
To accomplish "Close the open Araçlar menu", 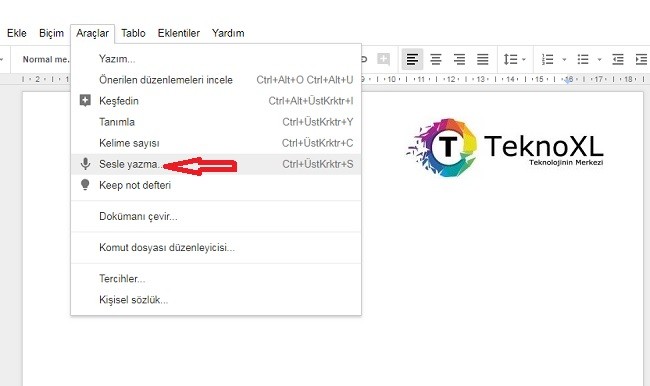I will point(92,33).
